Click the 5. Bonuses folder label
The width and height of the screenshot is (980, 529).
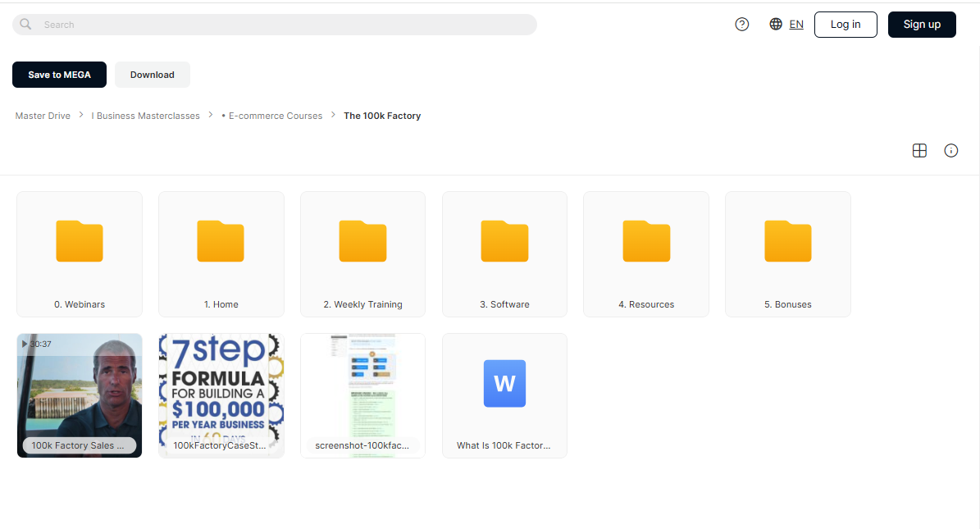[788, 304]
